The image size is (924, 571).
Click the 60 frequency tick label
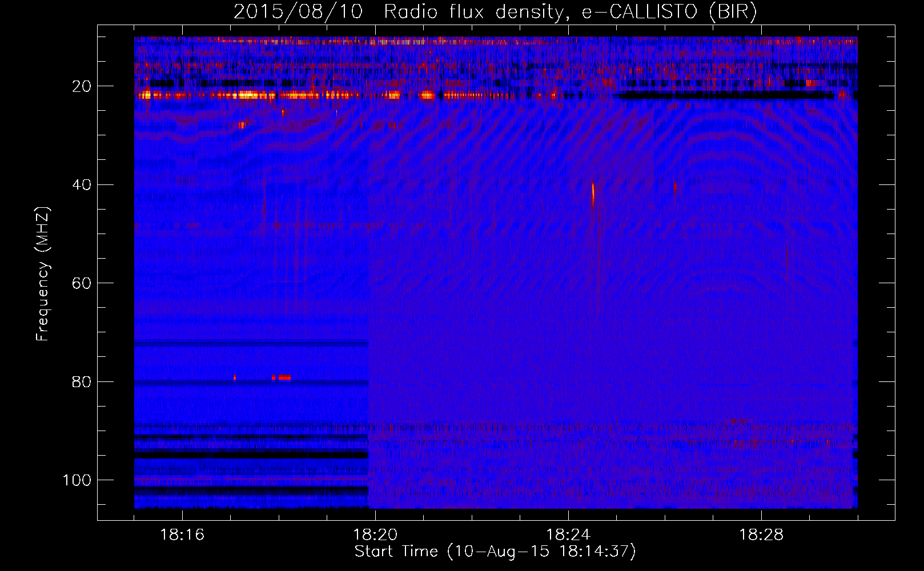(x=82, y=283)
